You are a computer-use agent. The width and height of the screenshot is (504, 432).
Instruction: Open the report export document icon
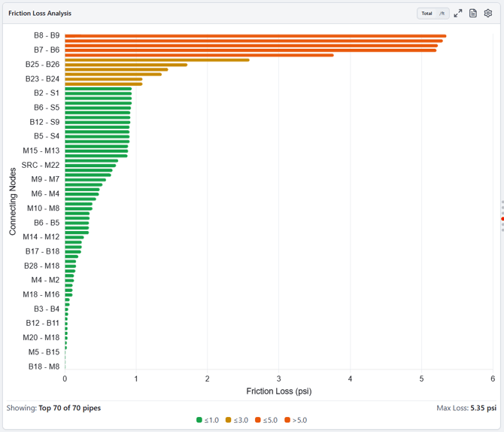(x=473, y=14)
